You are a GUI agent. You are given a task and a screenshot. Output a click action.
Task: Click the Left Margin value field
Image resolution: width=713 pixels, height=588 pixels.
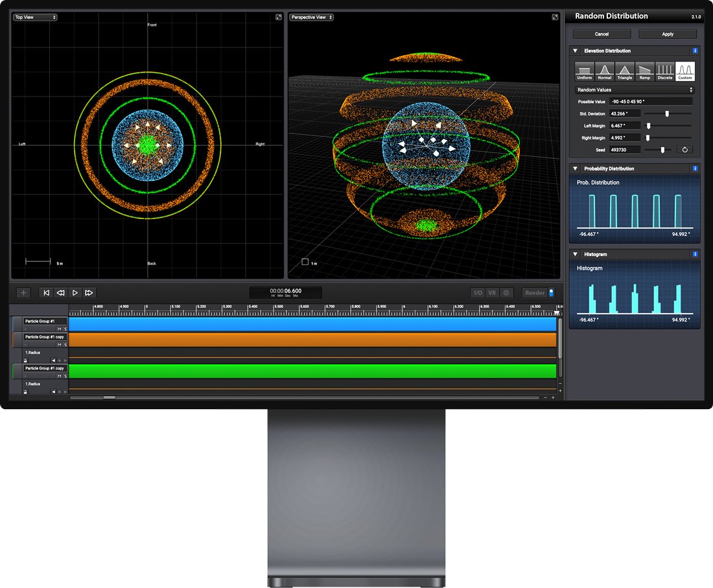coord(625,126)
